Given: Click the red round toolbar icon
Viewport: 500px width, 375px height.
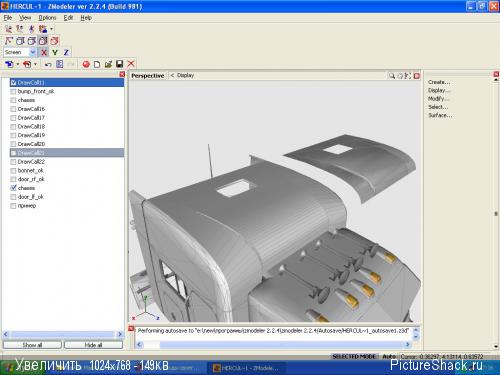Looking at the screenshot, I should pos(86,64).
